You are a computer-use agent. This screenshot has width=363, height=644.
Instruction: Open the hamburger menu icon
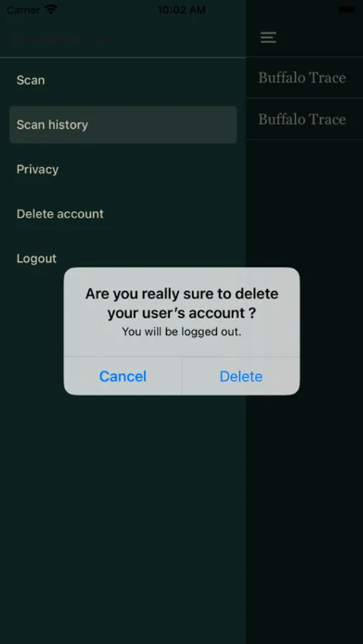pos(268,37)
